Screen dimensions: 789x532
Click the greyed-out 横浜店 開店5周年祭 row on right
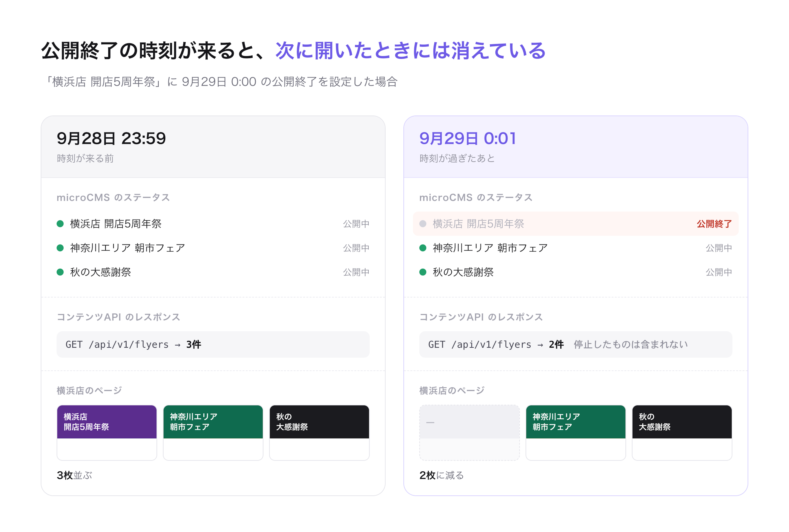click(x=576, y=224)
